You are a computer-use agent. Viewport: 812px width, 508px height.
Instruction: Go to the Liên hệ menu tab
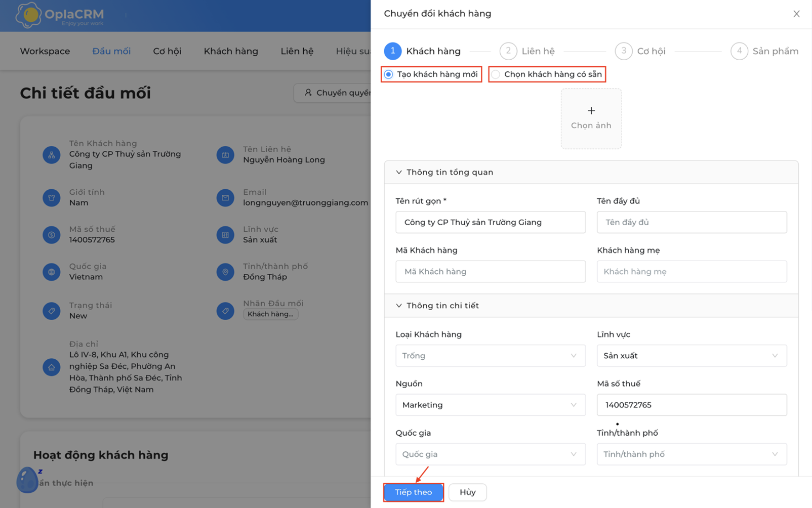coord(297,51)
